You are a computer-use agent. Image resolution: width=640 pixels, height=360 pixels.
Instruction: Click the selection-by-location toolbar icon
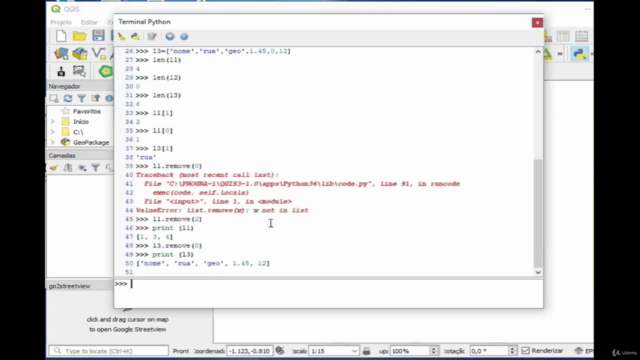pyautogui.click(x=79, y=71)
